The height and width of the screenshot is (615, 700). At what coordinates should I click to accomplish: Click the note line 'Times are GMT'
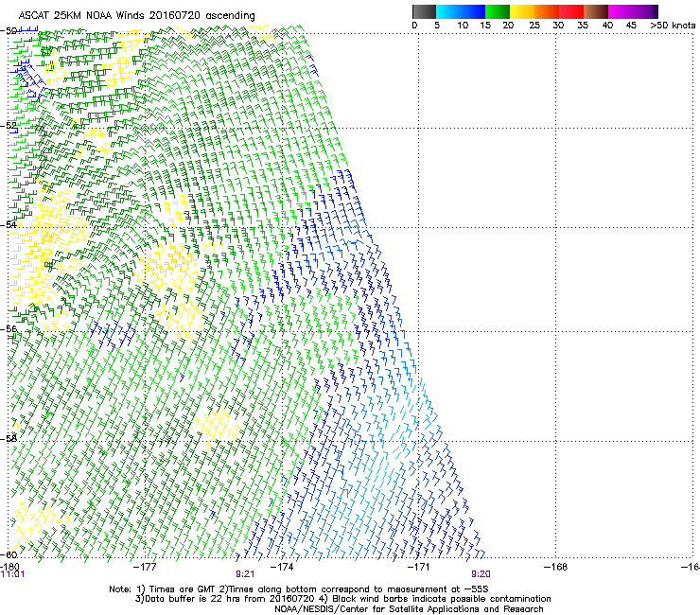pos(183,589)
